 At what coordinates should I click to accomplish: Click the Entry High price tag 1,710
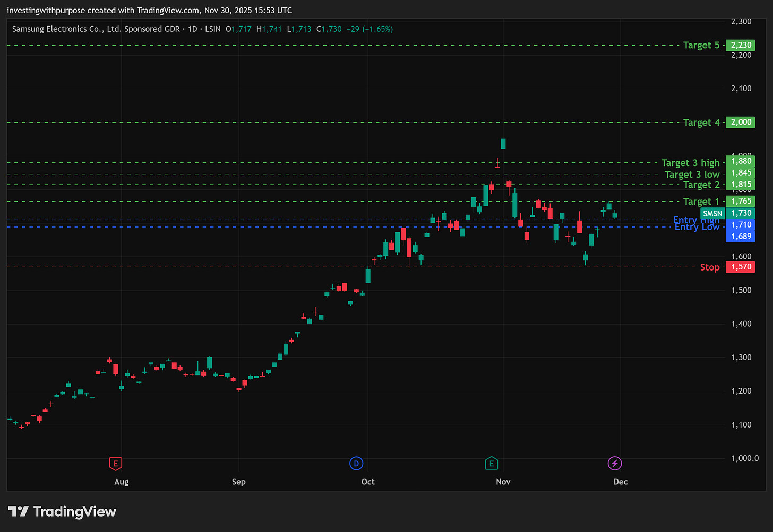(741, 225)
